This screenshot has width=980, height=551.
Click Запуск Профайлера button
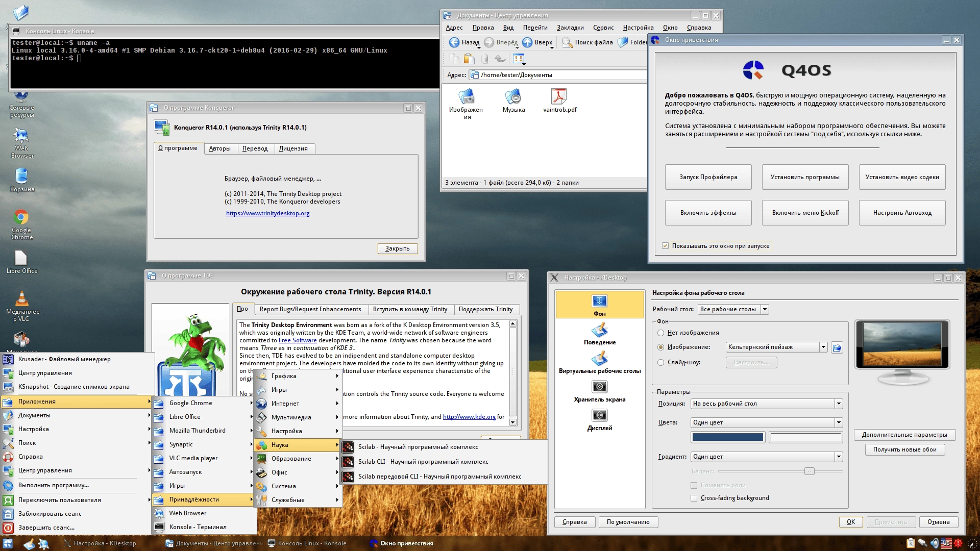pos(708,177)
